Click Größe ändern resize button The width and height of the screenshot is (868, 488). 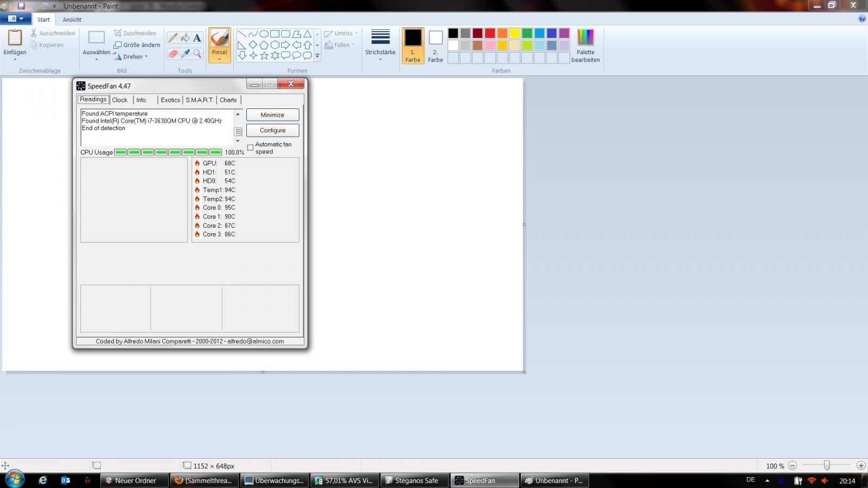point(137,45)
